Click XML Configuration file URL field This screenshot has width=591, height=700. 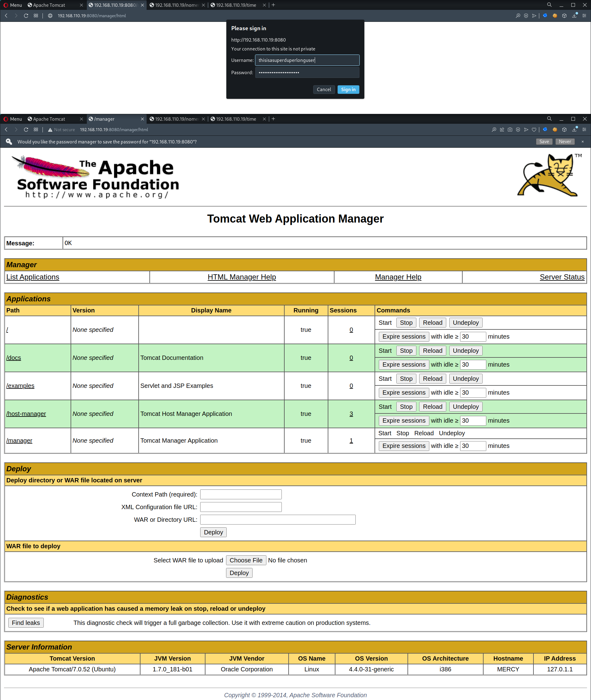(241, 507)
